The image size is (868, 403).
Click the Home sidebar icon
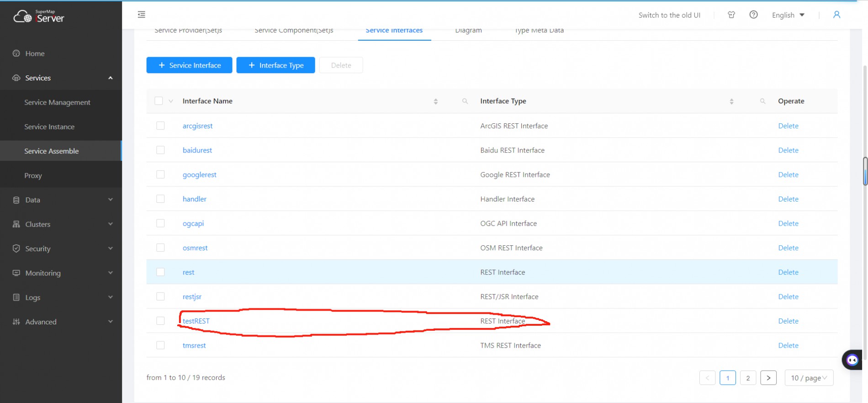pos(16,53)
